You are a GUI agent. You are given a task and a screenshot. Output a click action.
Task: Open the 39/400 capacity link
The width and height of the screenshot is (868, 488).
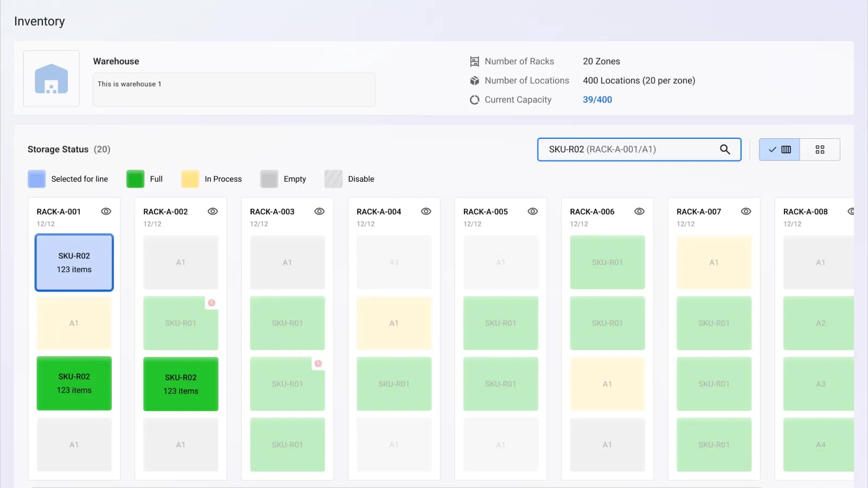coord(597,100)
